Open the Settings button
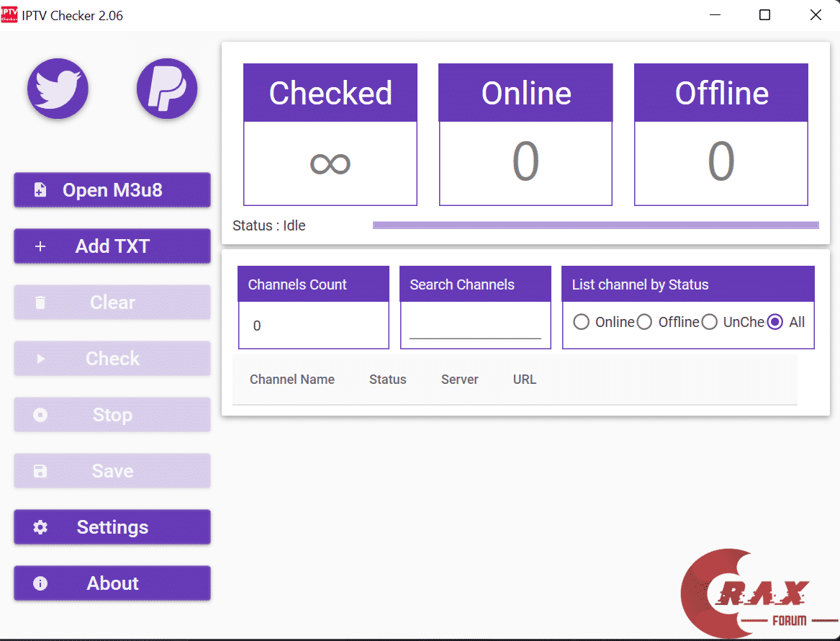The image size is (840, 641). point(112,526)
